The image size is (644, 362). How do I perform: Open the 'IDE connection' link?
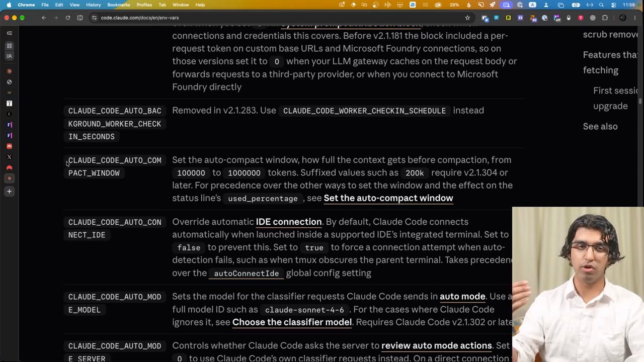coord(289,222)
